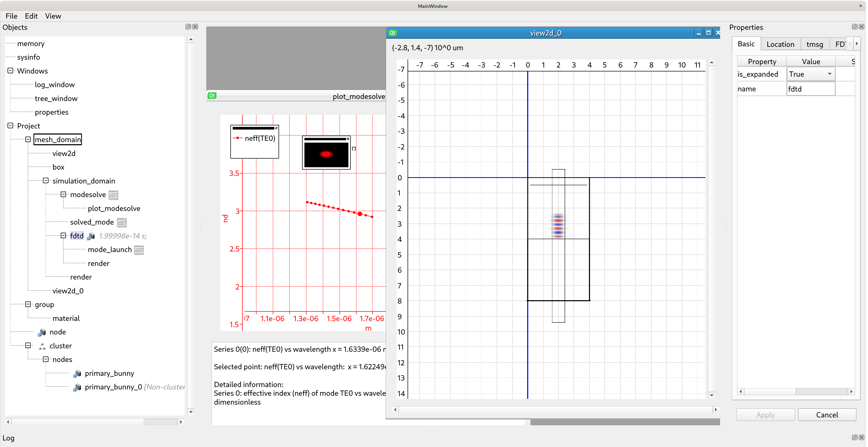The image size is (868, 447).
Task: Click the computer icon beside node item
Action: coord(42,332)
